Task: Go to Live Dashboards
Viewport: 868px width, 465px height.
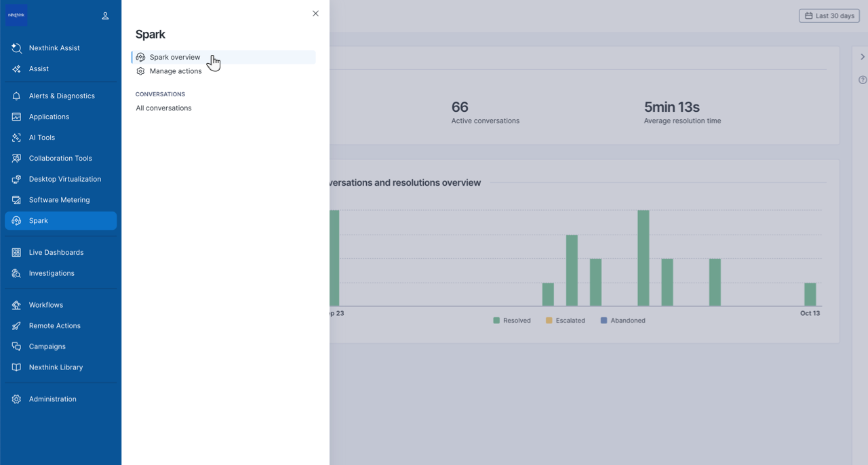Action: 56,253
